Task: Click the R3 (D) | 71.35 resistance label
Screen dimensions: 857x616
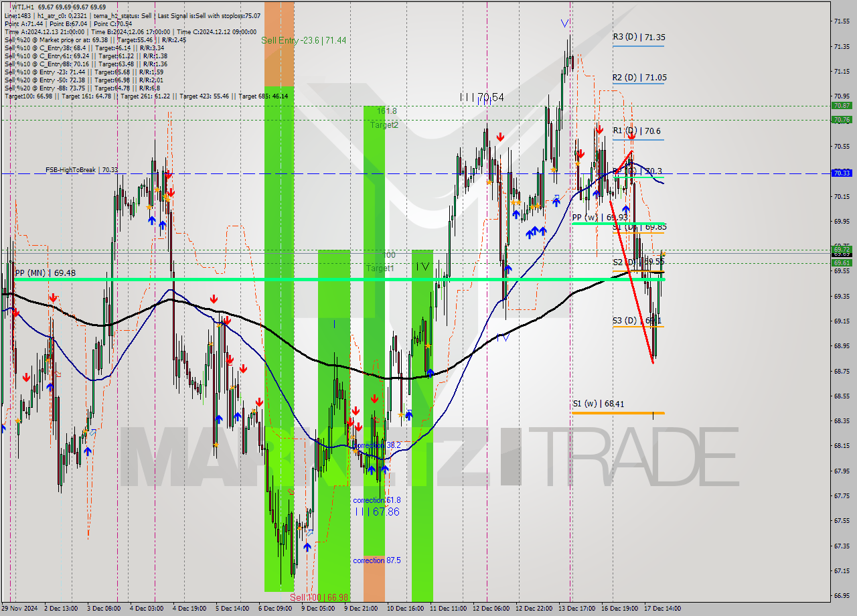Action: (639, 37)
